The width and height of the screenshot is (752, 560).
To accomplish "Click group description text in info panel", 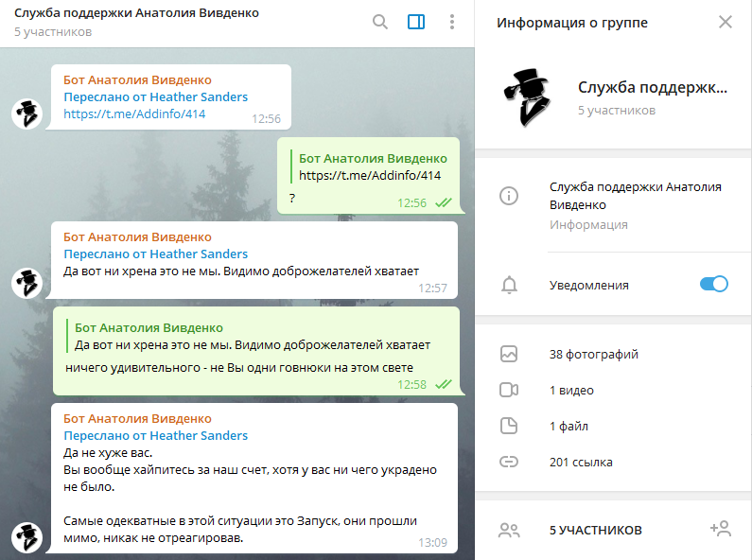I will [x=636, y=196].
